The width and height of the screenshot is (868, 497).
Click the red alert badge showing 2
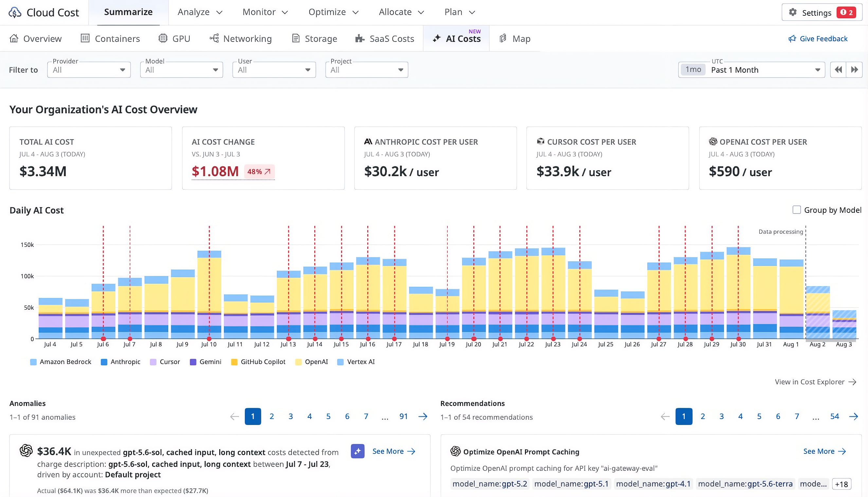[846, 12]
